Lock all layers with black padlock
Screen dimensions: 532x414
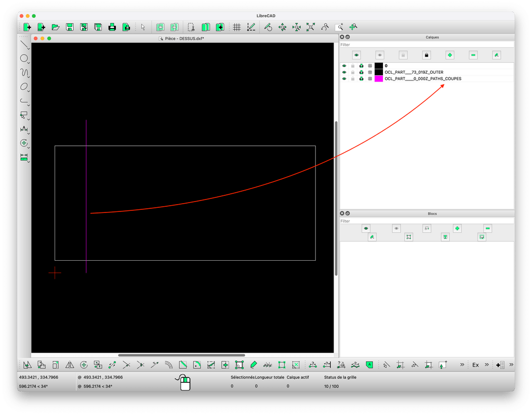tap(427, 55)
